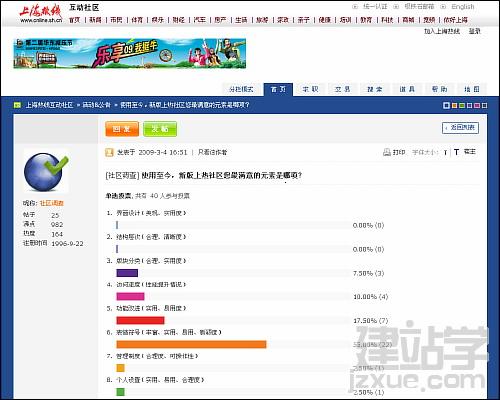The height and width of the screenshot is (400, 500).
Task: Click the globe checkmark user avatar
Action: 46,171
